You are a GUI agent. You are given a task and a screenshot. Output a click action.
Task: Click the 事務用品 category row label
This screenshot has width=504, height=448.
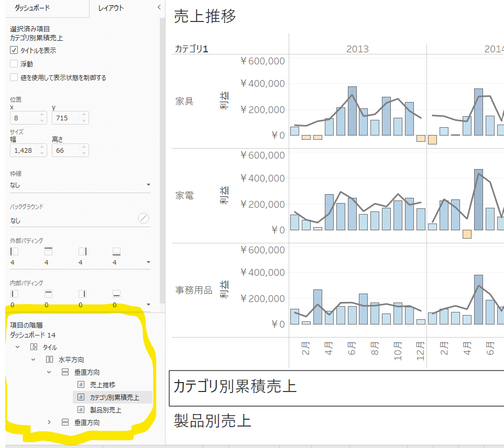(x=193, y=290)
